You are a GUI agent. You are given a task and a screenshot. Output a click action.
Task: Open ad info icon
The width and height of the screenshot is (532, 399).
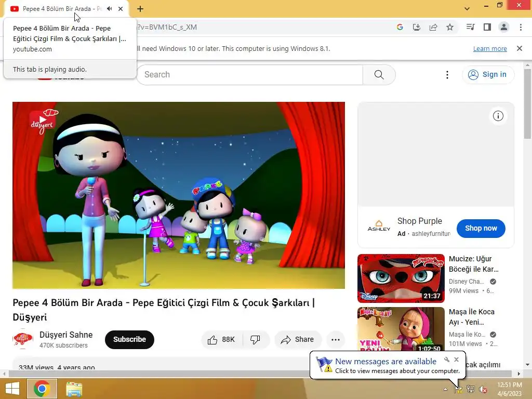pos(498,116)
